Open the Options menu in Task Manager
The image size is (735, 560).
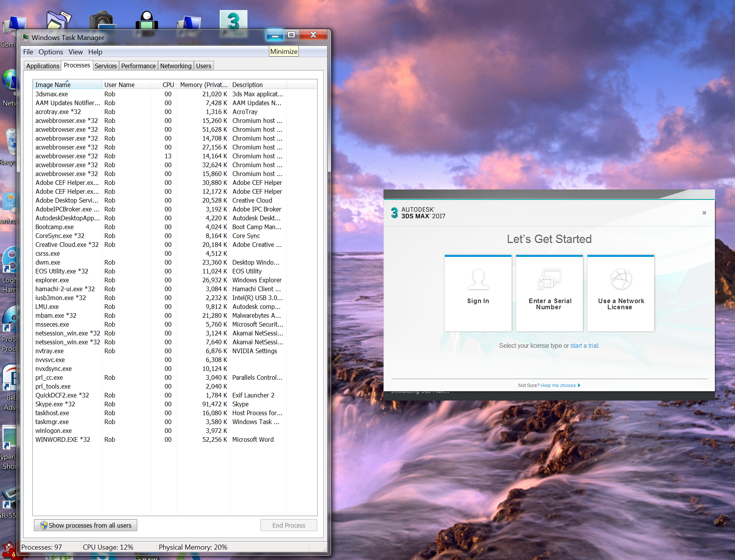click(50, 52)
